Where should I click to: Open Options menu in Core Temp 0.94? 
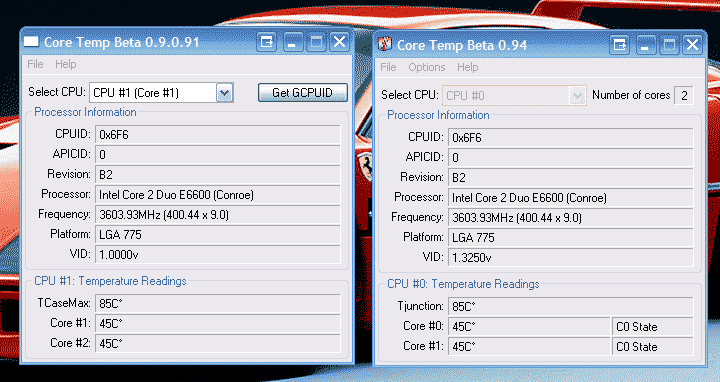point(427,67)
